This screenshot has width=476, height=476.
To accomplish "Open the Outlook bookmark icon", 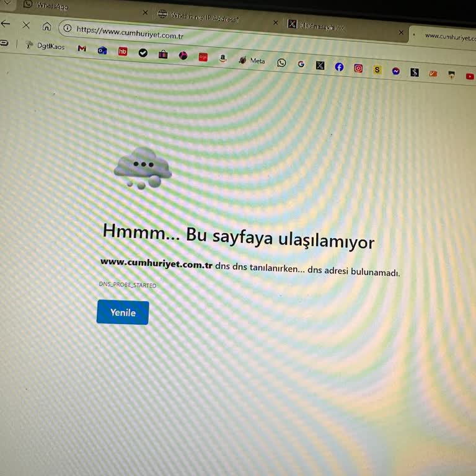I will 102,50.
